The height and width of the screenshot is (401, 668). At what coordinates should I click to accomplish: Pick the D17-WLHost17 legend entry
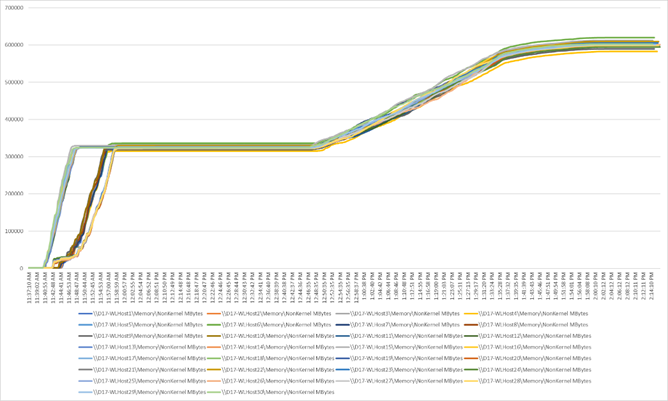[142, 358]
